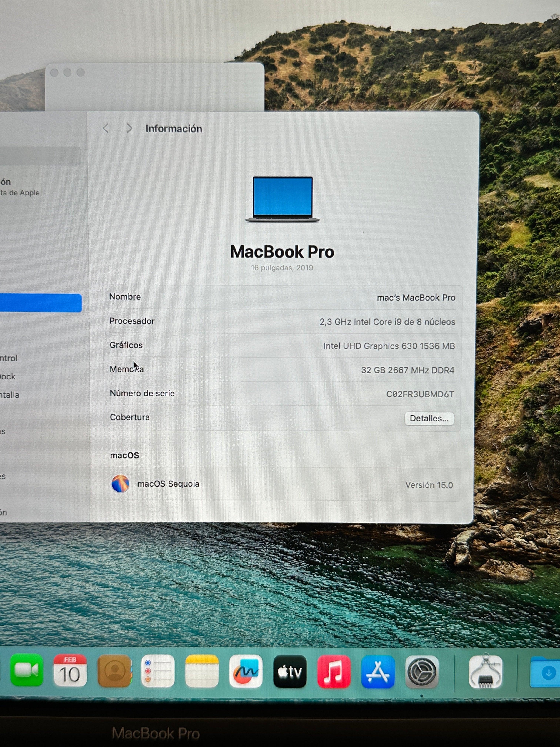Click the macOS Sequoia row label
The height and width of the screenshot is (747, 560).
168,484
